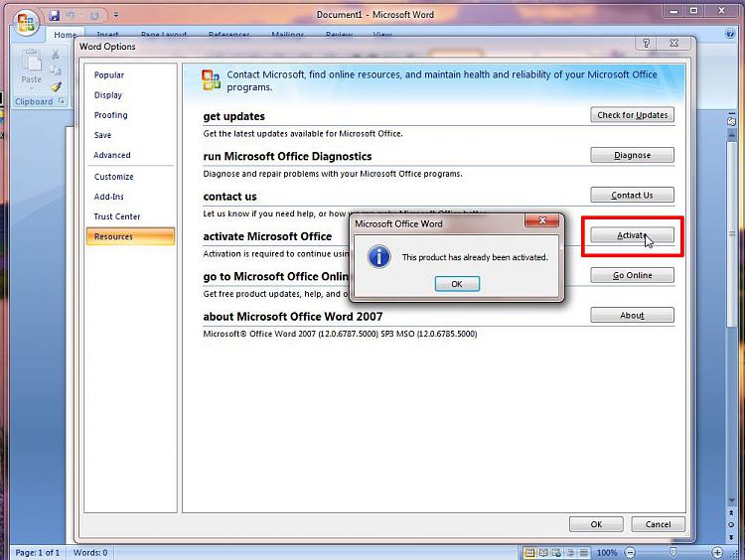Open Customize Quick Access Toolbar dropdown
The height and width of the screenshot is (560, 745).
tap(116, 15)
